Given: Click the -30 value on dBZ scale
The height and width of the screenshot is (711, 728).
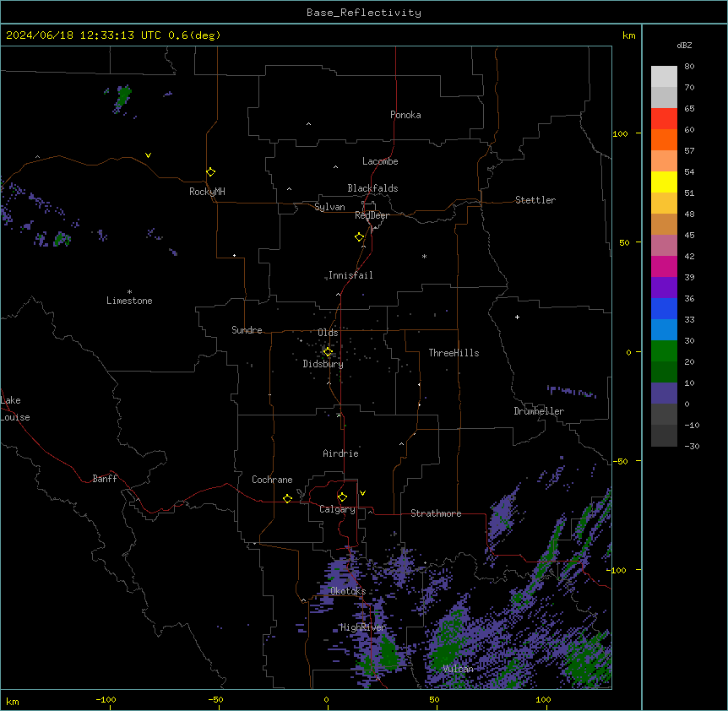Looking at the screenshot, I should point(692,446).
